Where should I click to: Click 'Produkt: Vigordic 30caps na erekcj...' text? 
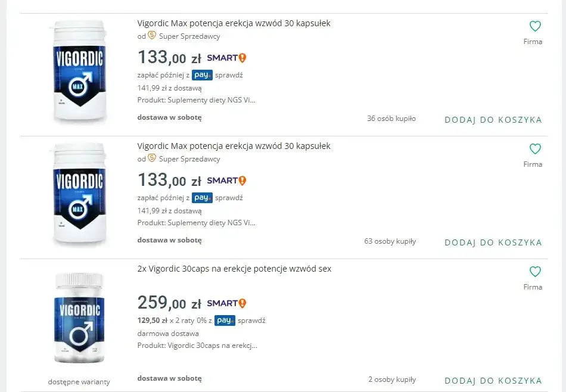pos(197,346)
